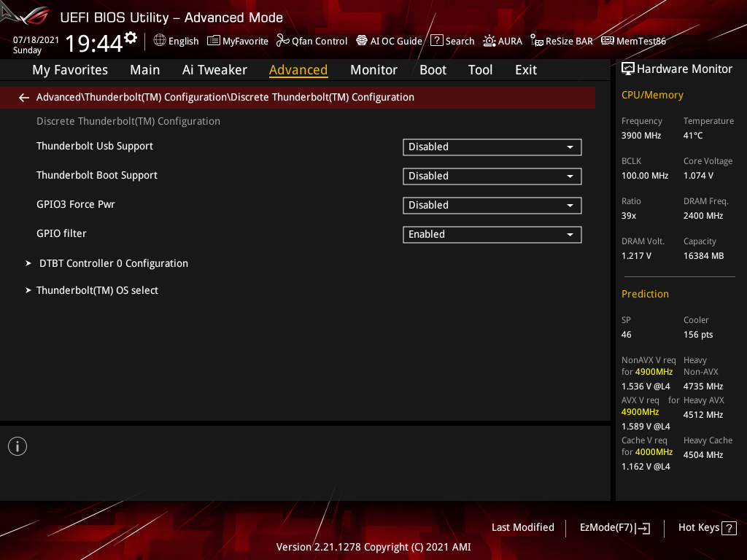Open the Qfan Control utility
747x560 pixels.
click(x=311, y=41)
